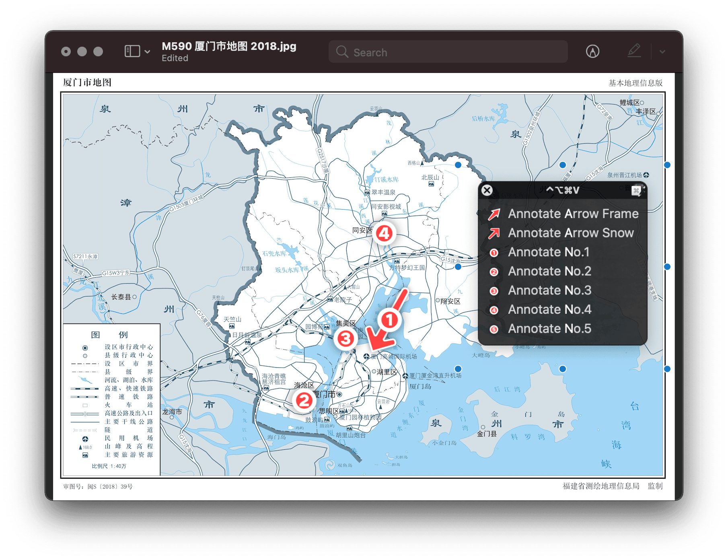Click the map label 金门县
The width and height of the screenshot is (728, 560).
tap(487, 434)
